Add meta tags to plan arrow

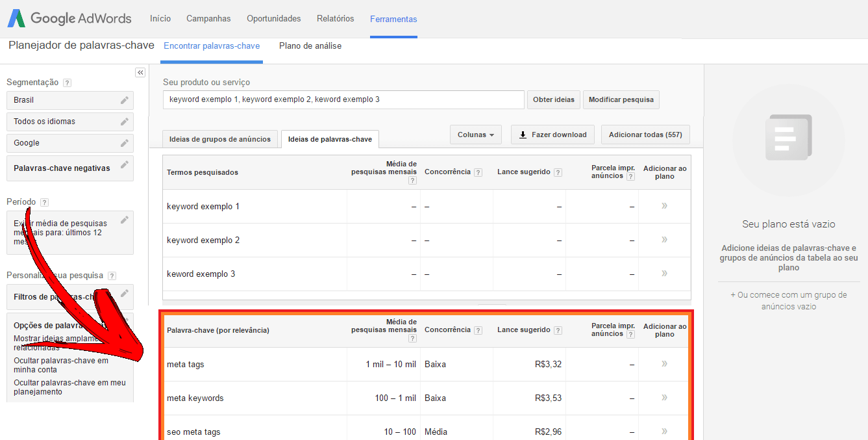(664, 364)
